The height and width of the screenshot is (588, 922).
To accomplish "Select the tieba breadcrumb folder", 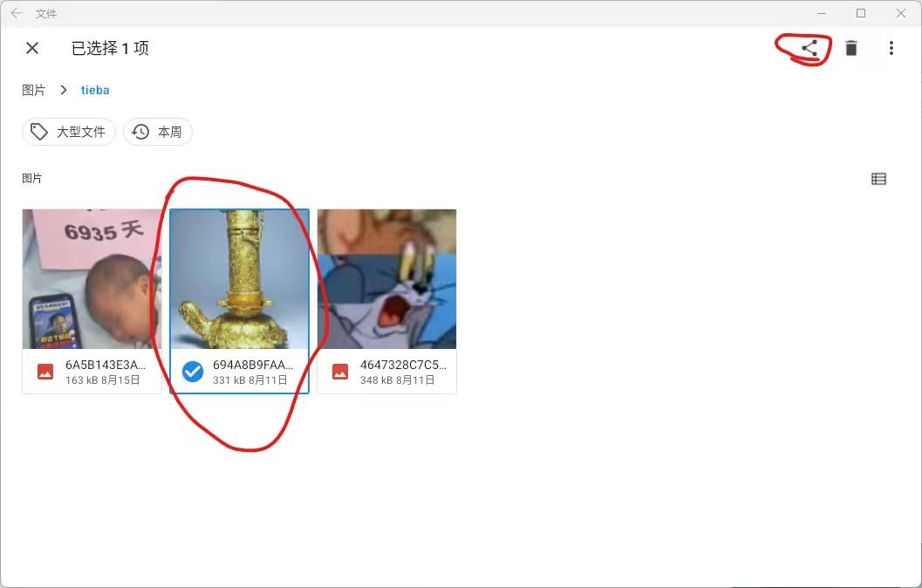I will tap(95, 90).
